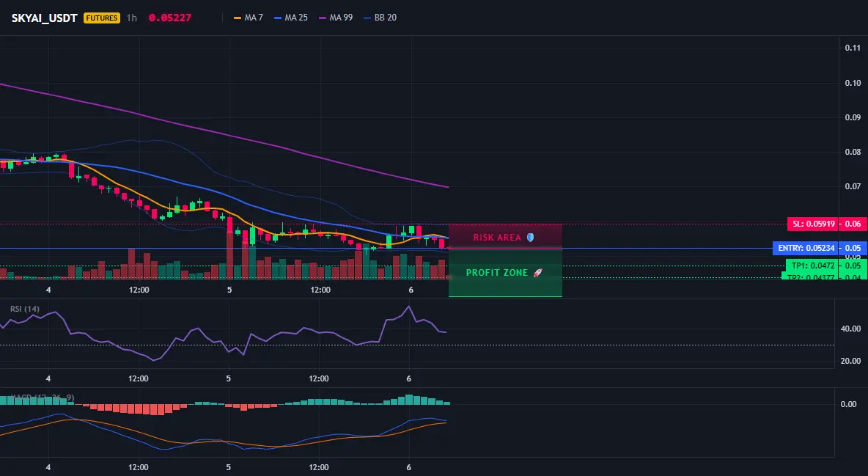Toggle the MA 7 indicator legend

[249, 18]
